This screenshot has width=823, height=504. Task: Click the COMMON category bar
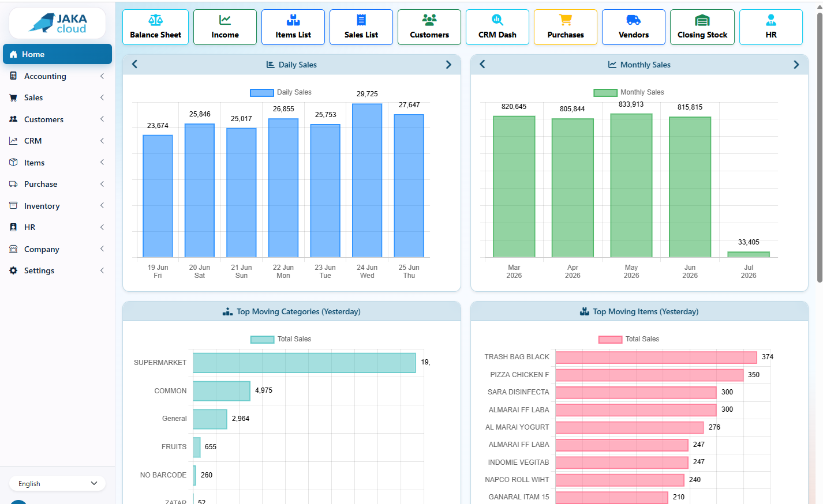[x=222, y=391]
